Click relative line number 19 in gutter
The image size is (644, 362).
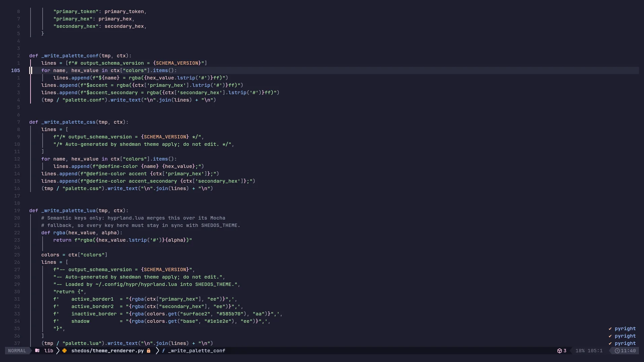point(17,210)
